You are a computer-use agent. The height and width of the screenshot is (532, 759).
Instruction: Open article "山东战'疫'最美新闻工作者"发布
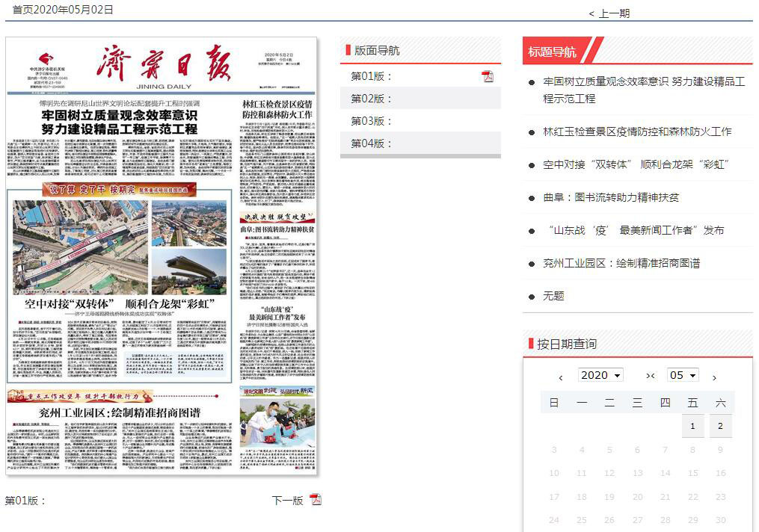(x=636, y=230)
